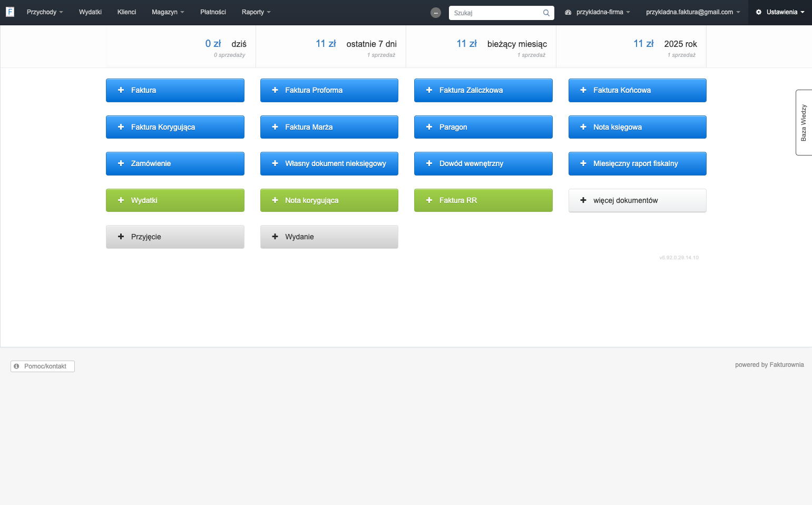Screen dimensions: 812x505
Task: Click the plus icon on Paragon
Action: pos(429,127)
